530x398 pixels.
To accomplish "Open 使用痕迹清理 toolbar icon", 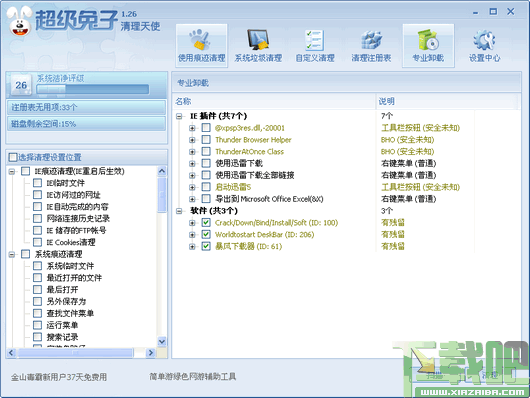I will (201, 46).
